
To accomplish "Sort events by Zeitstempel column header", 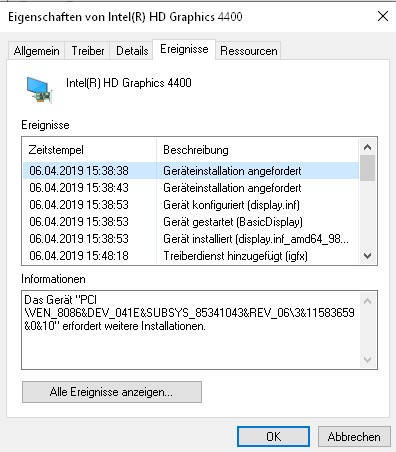I will [89, 150].
